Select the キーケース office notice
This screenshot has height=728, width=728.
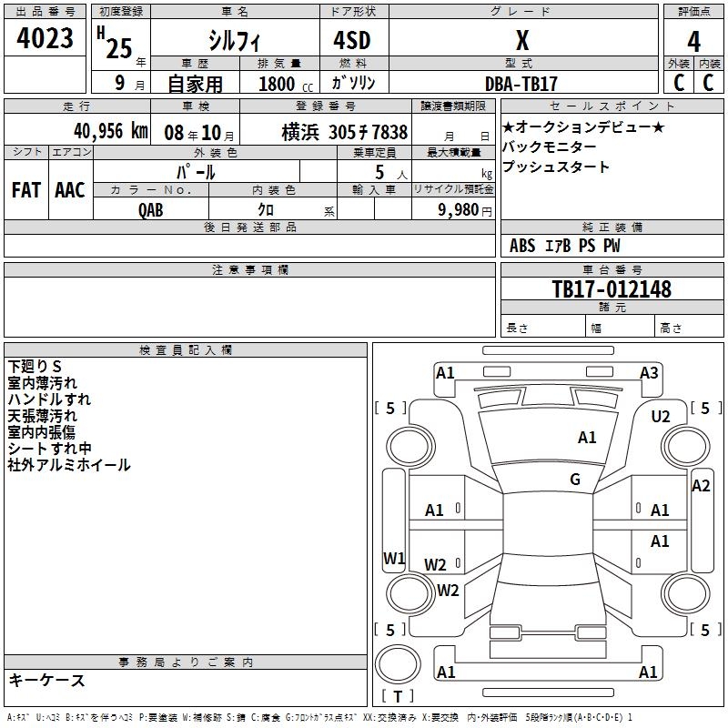pyautogui.click(x=47, y=681)
